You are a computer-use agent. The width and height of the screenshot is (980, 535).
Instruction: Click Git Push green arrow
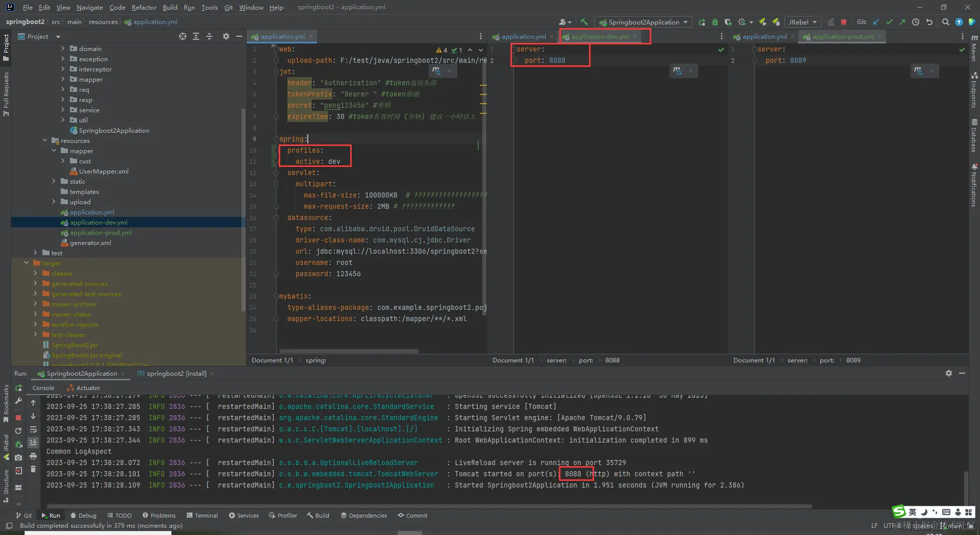click(902, 22)
